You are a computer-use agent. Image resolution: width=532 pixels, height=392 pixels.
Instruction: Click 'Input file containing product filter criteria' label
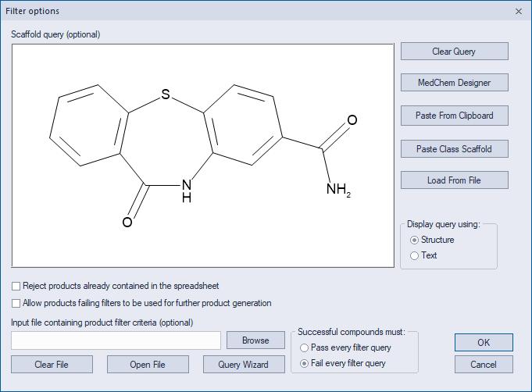pyautogui.click(x=102, y=323)
